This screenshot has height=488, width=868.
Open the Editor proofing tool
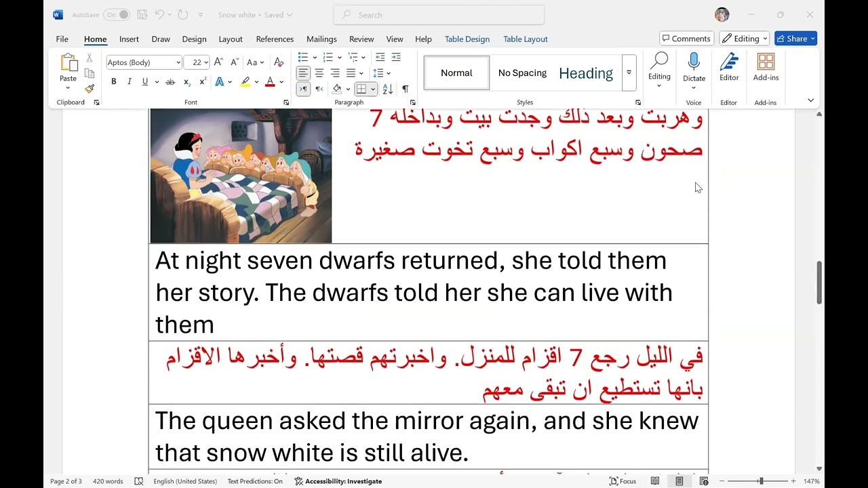tap(729, 68)
